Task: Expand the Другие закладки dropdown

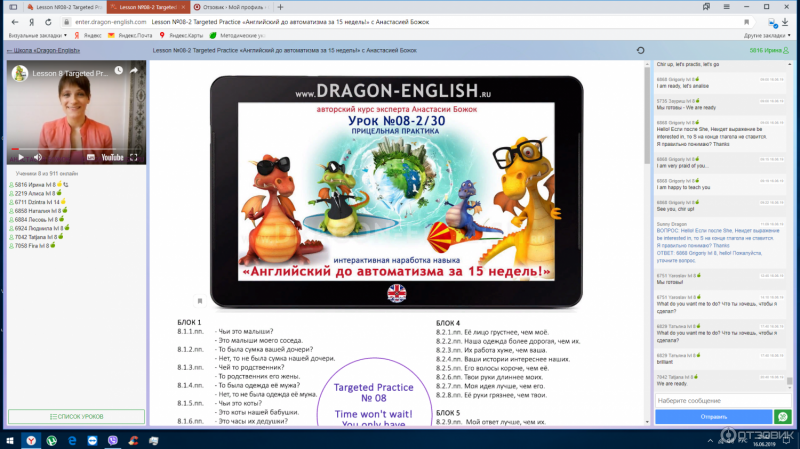Action: [x=767, y=35]
